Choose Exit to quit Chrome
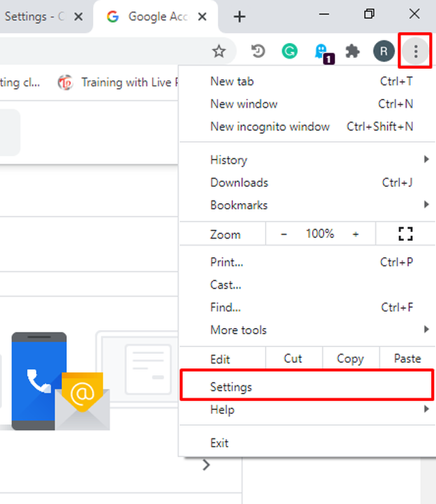436x504 pixels. tap(307, 443)
